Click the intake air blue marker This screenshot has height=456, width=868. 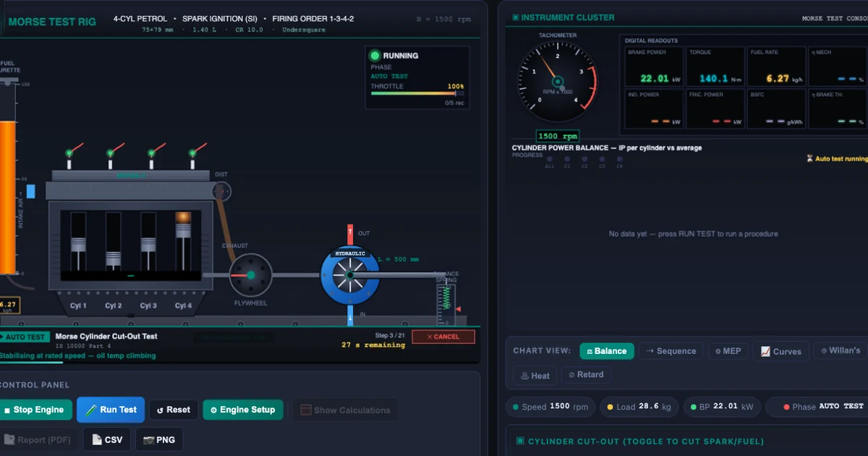(x=31, y=191)
